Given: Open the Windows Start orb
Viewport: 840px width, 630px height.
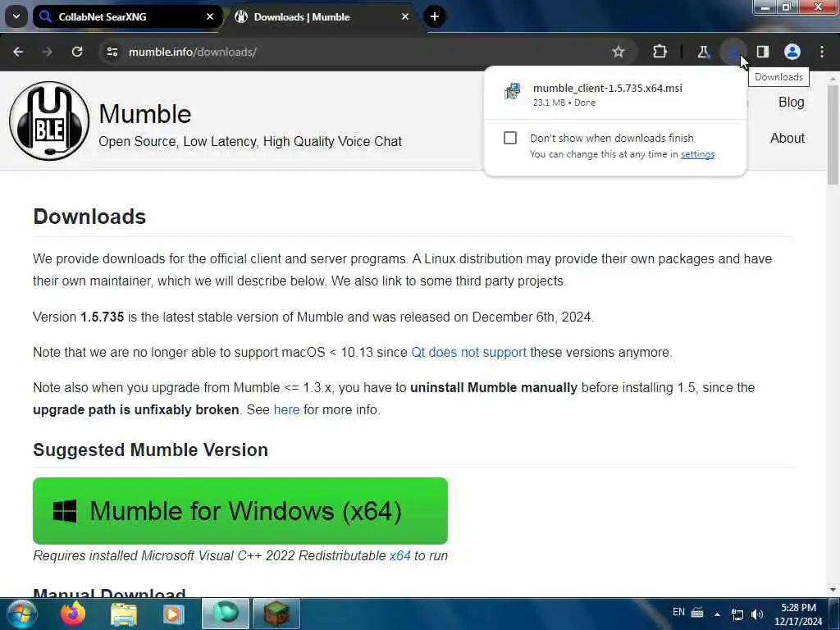Looking at the screenshot, I should tap(21, 614).
